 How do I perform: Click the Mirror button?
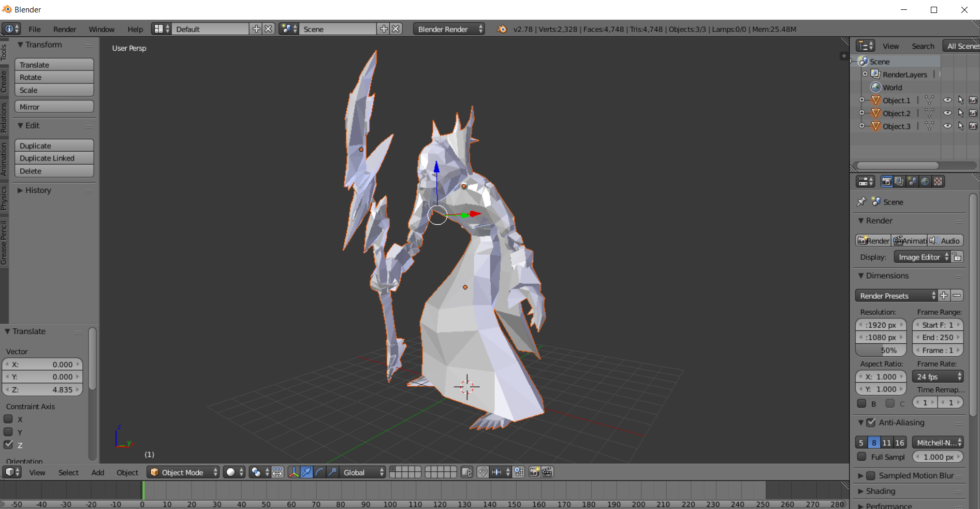[54, 107]
